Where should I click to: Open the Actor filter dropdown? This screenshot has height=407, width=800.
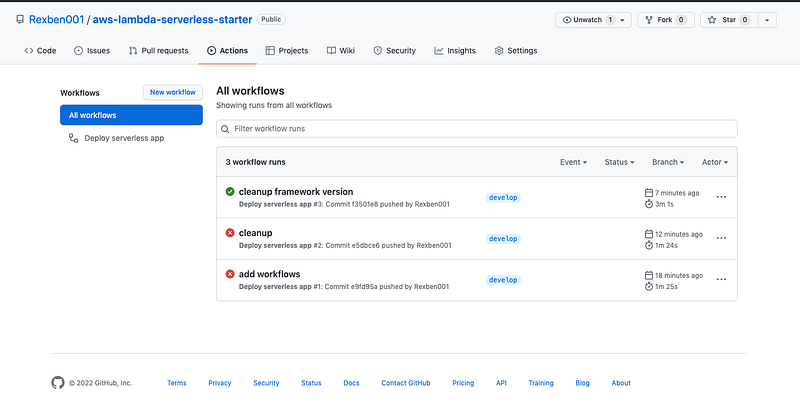coord(715,162)
